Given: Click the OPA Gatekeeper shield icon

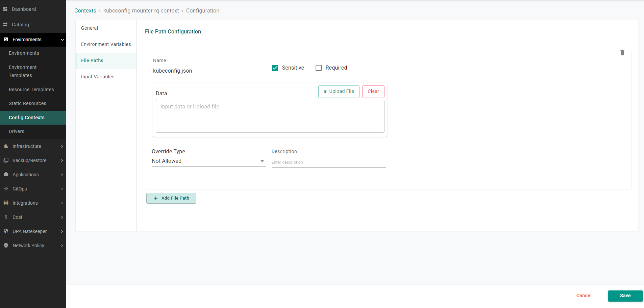Looking at the screenshot, I should [6, 231].
